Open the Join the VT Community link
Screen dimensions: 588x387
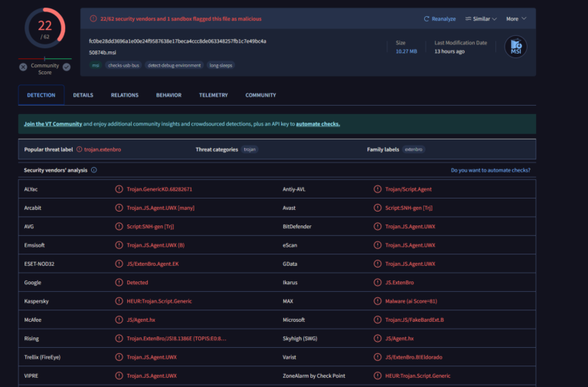click(53, 124)
